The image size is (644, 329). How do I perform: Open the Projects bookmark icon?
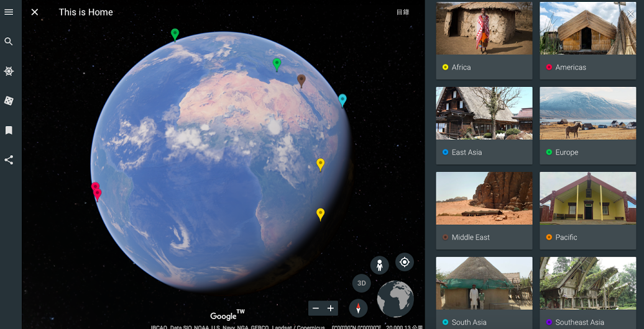tap(9, 130)
